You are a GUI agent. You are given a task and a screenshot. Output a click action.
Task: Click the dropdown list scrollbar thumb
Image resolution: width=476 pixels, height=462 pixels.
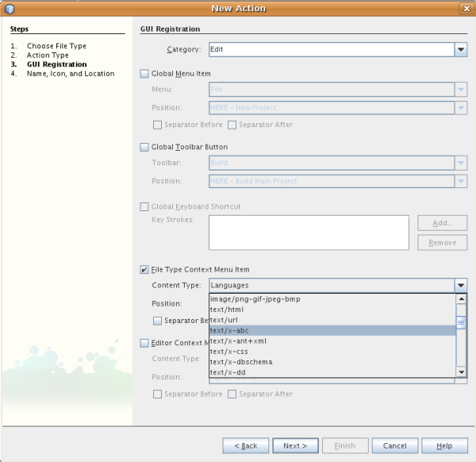click(x=461, y=322)
